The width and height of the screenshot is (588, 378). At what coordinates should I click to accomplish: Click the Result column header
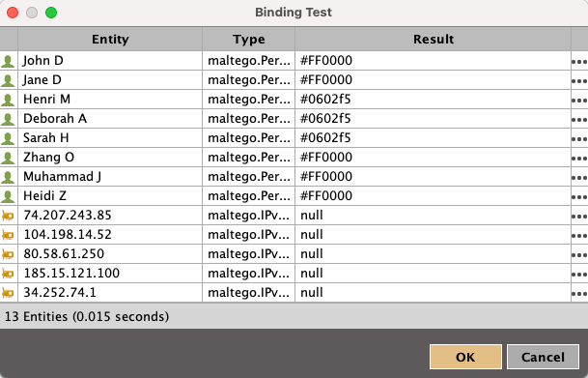pos(434,40)
